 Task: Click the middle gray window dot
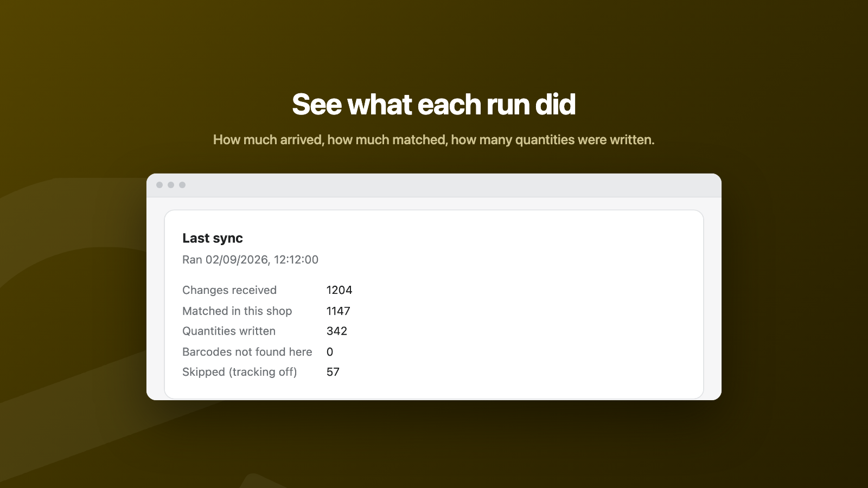pos(171,185)
